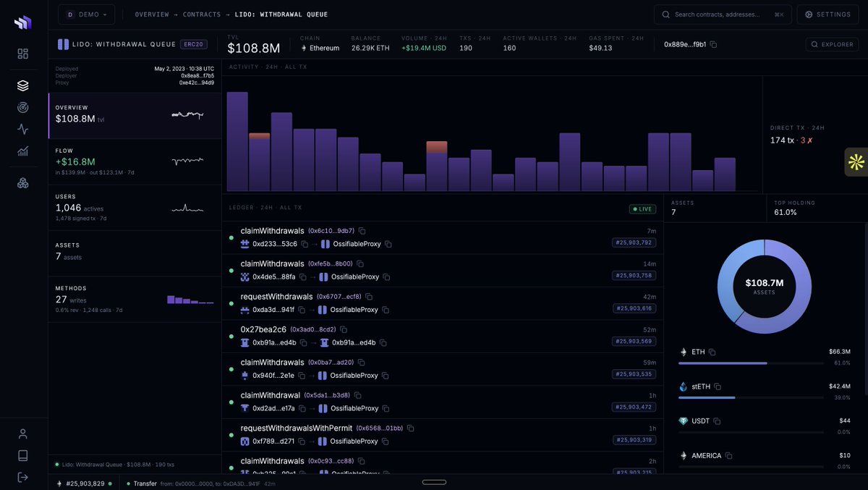Toggle the LIVE ledger indicator

click(x=642, y=209)
